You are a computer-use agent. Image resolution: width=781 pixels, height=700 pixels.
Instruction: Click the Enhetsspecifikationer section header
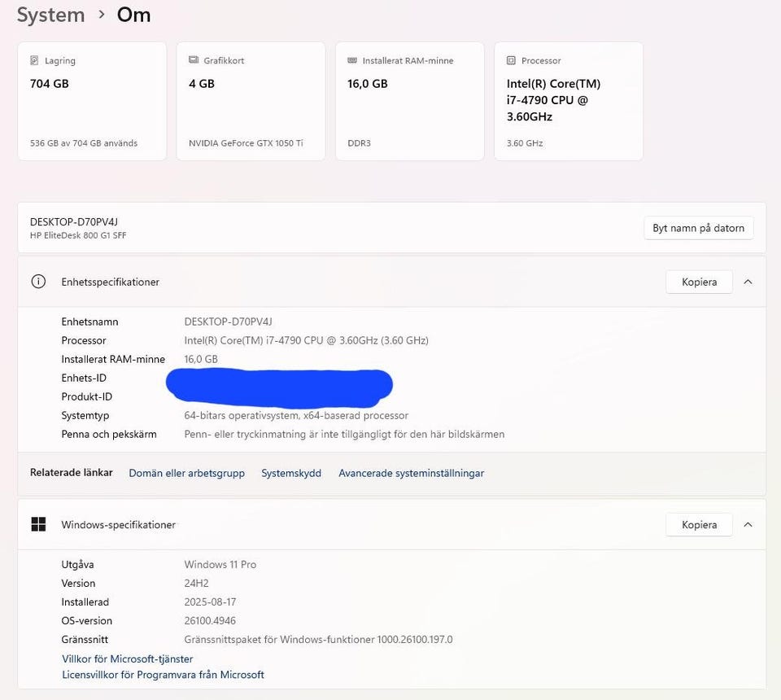coord(391,282)
